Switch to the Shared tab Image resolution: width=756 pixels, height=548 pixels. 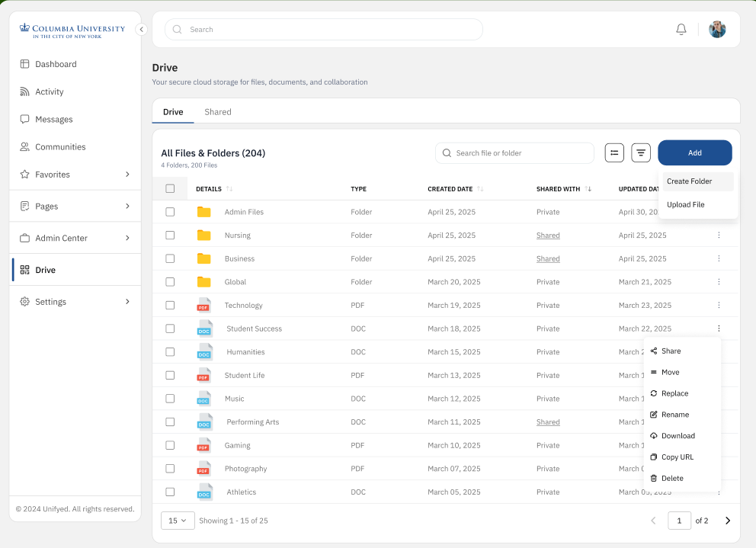coord(217,112)
